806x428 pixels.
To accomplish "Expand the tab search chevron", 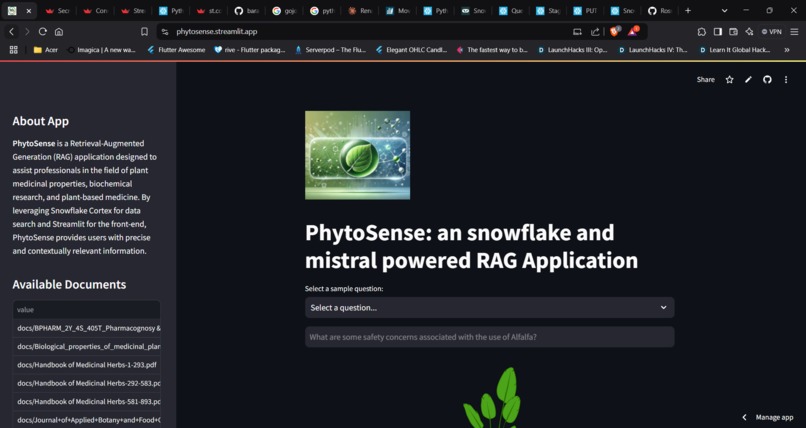I will point(724,11).
